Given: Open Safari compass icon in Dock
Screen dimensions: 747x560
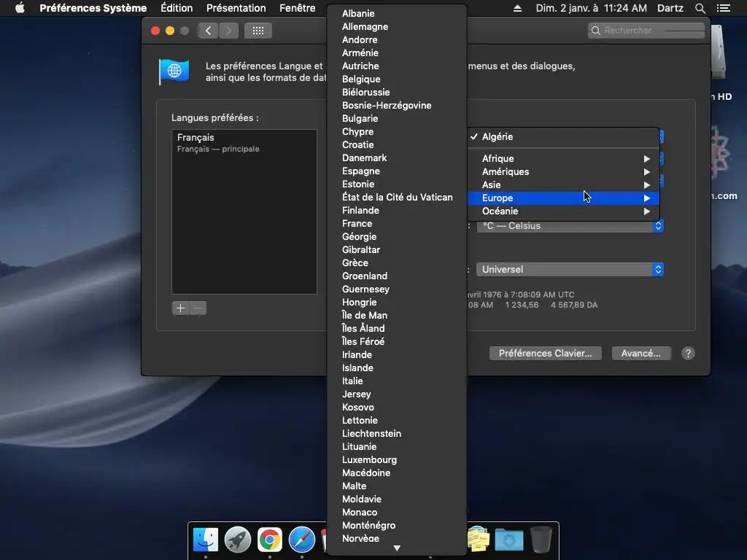Looking at the screenshot, I should pos(301,540).
